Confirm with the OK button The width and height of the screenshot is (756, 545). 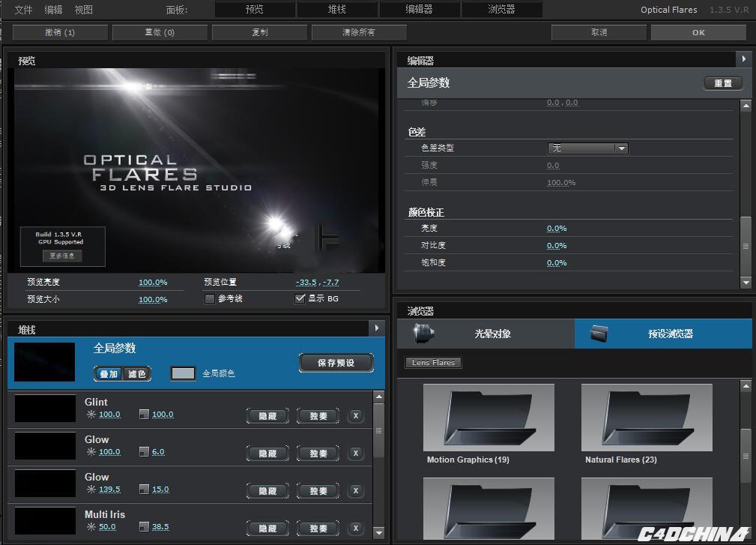(698, 32)
